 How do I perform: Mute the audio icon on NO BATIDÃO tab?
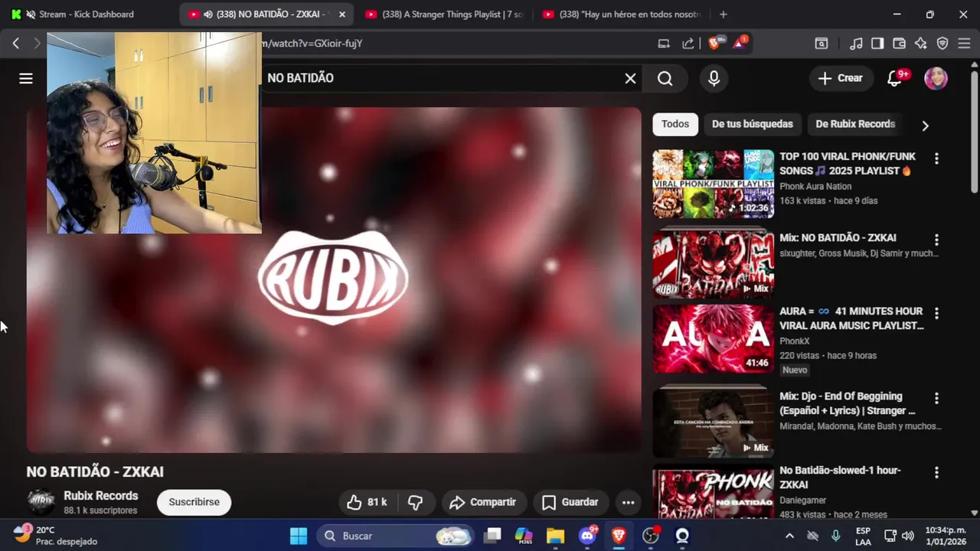(208, 15)
